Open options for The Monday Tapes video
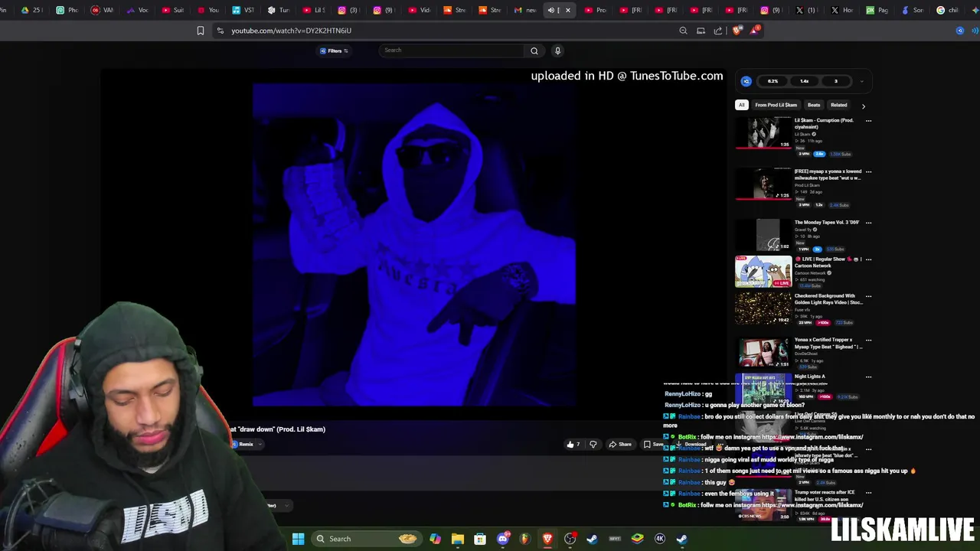This screenshot has width=980, height=551. tap(868, 223)
